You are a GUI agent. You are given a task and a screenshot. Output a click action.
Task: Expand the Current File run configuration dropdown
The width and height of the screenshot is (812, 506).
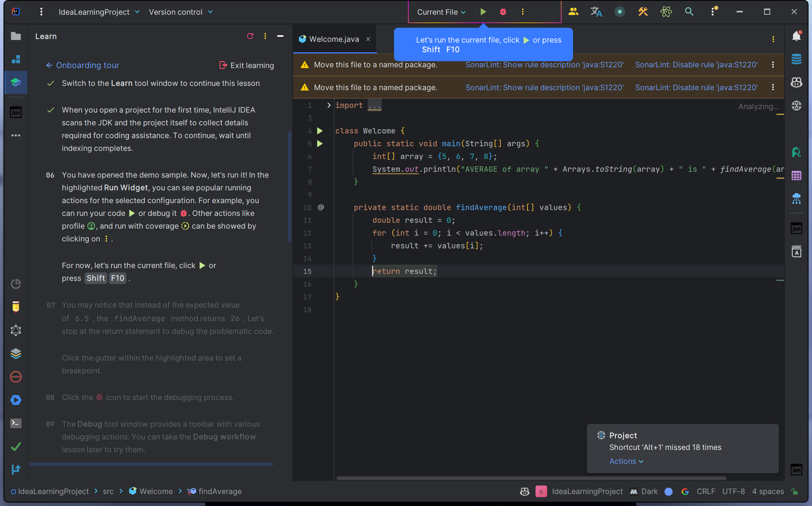(x=441, y=12)
